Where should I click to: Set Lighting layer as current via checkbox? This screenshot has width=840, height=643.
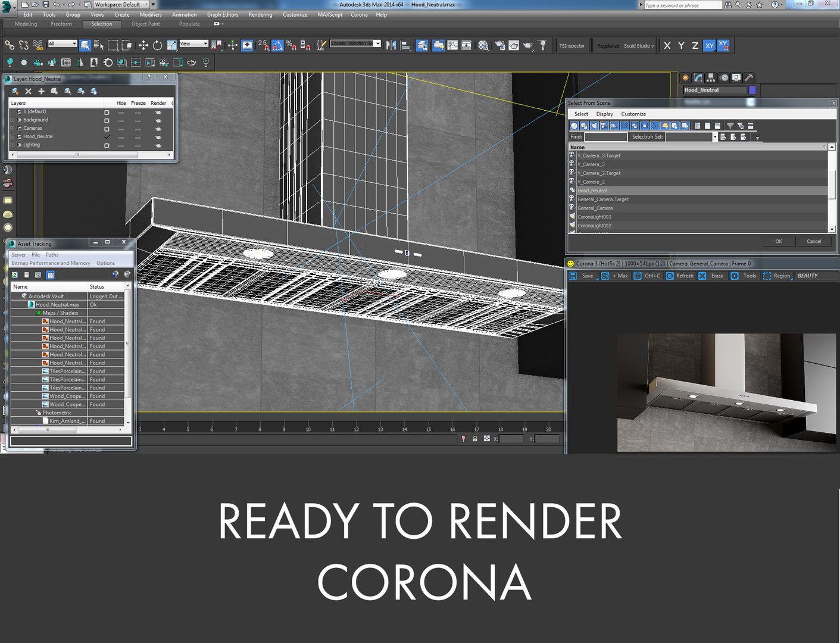click(107, 145)
